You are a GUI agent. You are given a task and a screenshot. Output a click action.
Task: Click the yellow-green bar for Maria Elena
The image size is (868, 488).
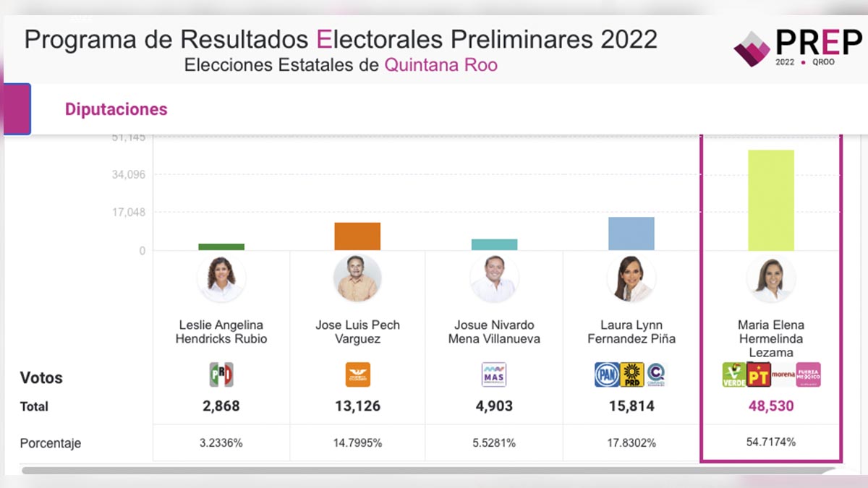point(770,200)
